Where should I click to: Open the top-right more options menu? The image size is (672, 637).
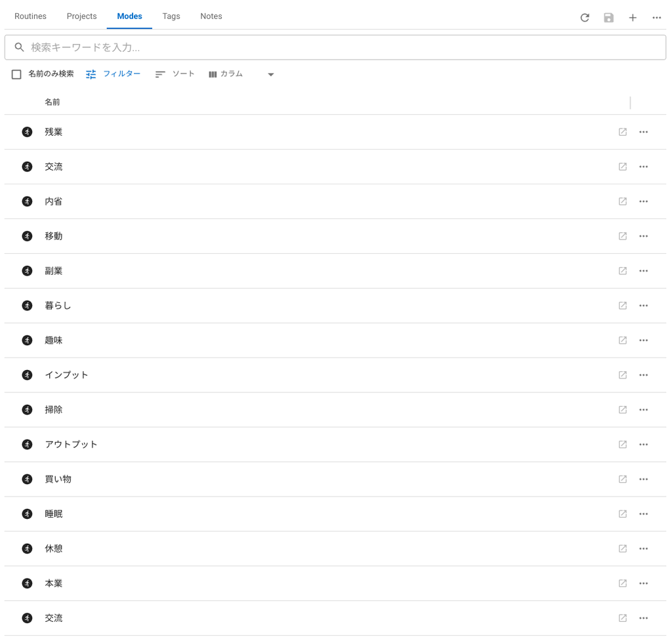pyautogui.click(x=656, y=18)
